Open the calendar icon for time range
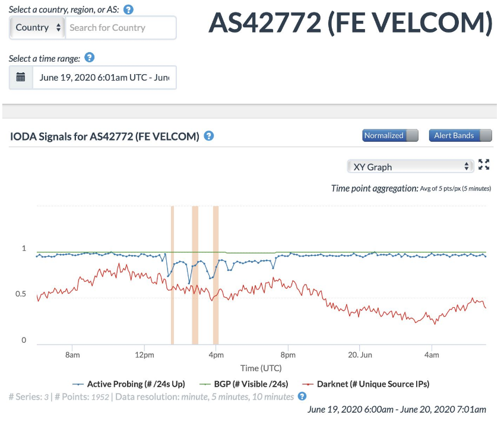The image size is (504, 421). tap(21, 78)
